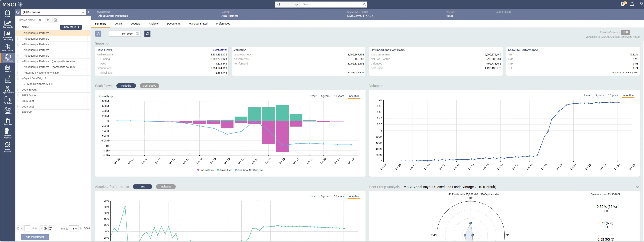Open the filter funnel icon in investment list
The width and height of the screenshot is (644, 242).
48,20
